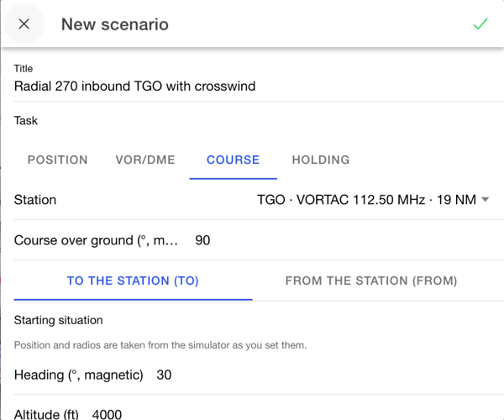Click the small Title field label

[x=24, y=68]
